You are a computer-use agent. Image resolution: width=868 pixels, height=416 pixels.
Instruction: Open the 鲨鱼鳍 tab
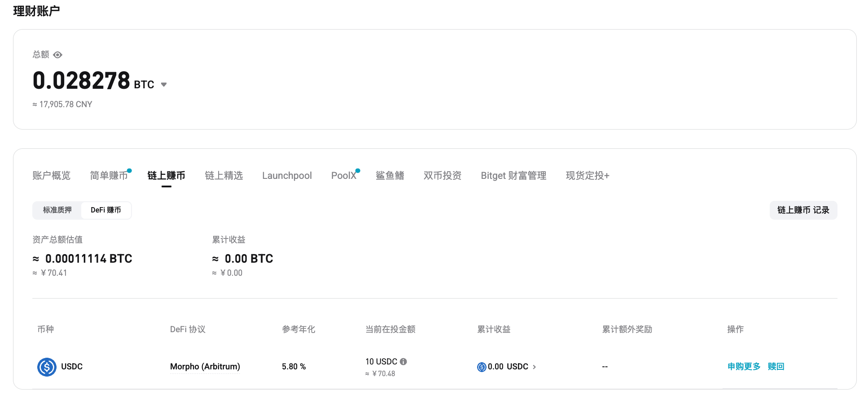pos(390,175)
